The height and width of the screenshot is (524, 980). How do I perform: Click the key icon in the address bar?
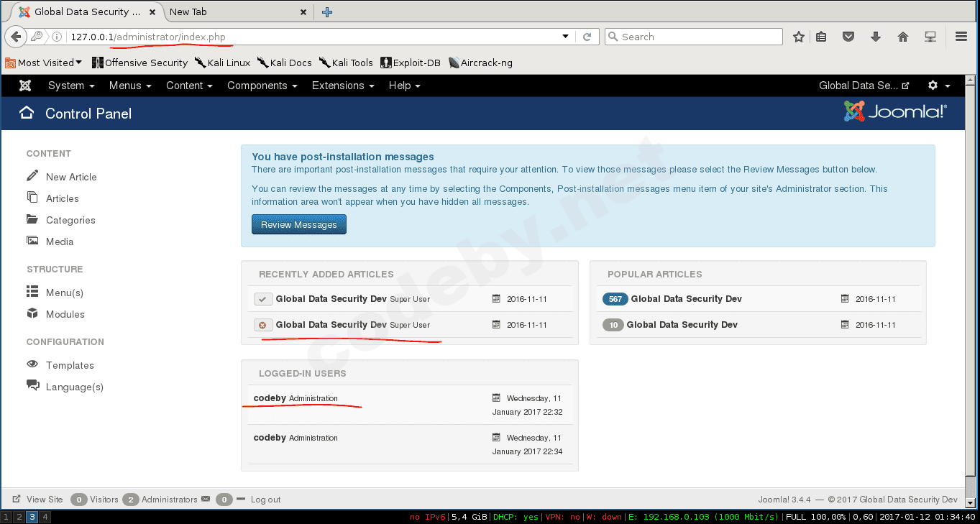37,37
